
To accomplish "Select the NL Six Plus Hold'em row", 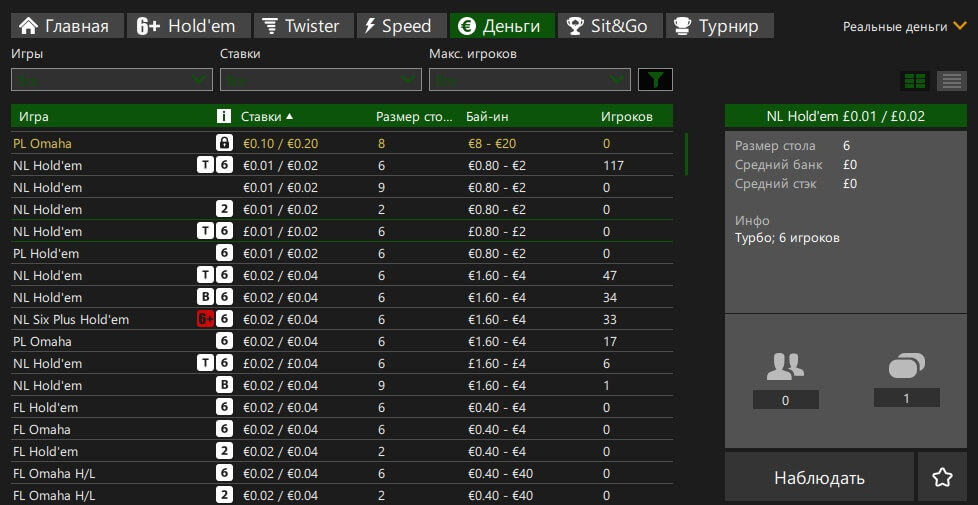I will click(342, 319).
